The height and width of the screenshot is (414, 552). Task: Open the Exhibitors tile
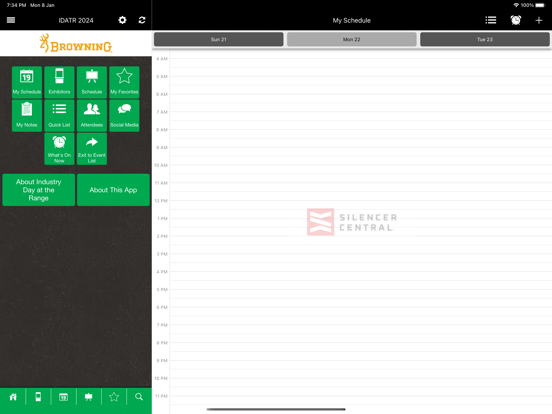pos(59,82)
